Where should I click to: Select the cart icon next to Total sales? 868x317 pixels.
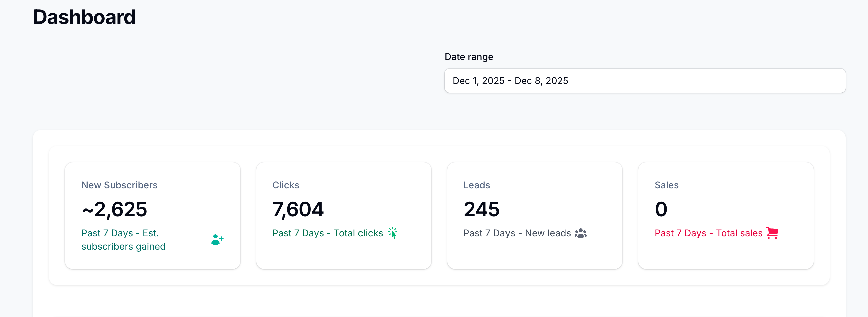[x=772, y=233]
